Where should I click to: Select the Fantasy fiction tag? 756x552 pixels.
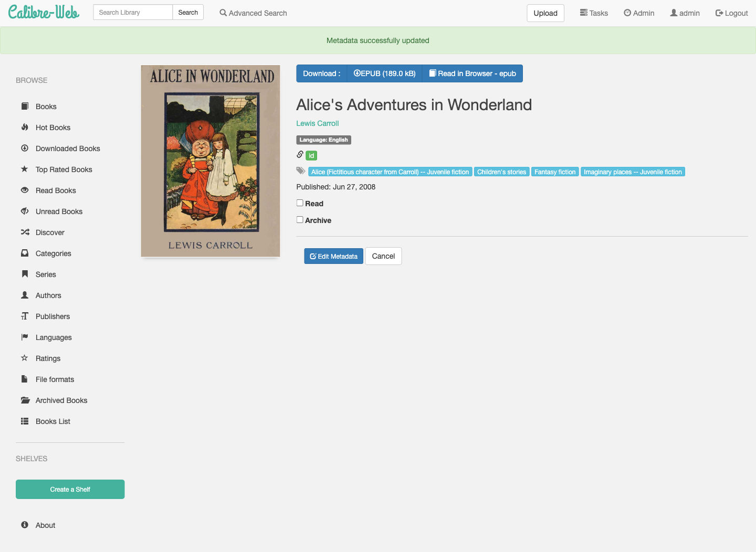[555, 172]
